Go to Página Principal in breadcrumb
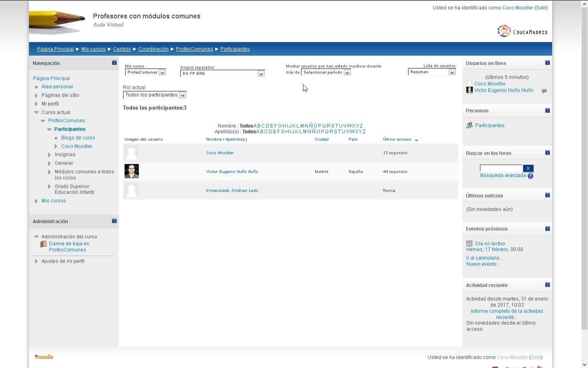The image size is (588, 368). pos(56,49)
